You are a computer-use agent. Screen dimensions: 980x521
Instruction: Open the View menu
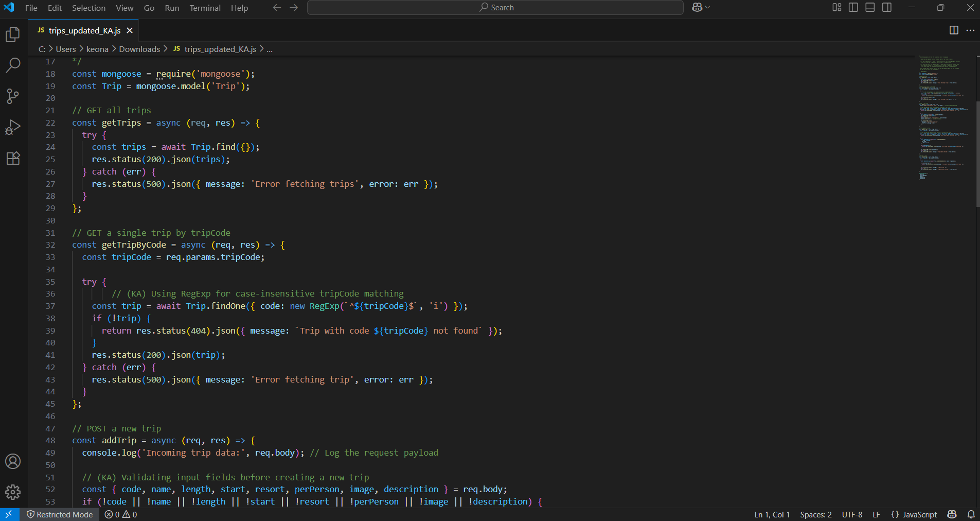pos(124,8)
